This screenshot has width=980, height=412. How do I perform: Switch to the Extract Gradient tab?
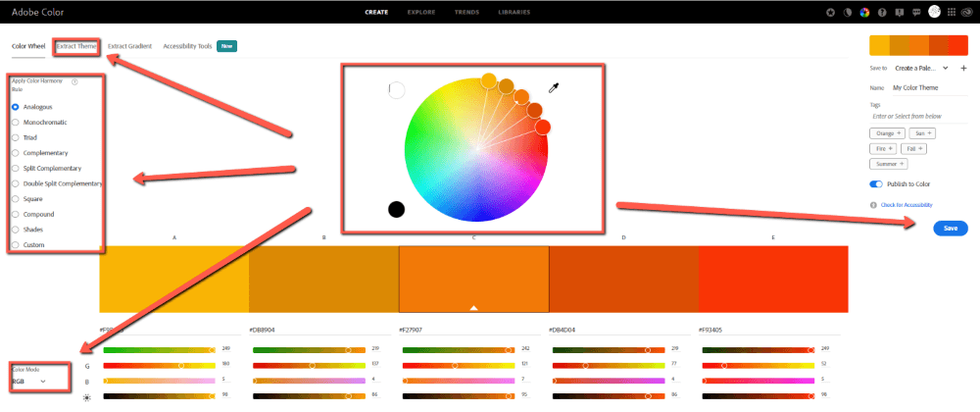129,46
